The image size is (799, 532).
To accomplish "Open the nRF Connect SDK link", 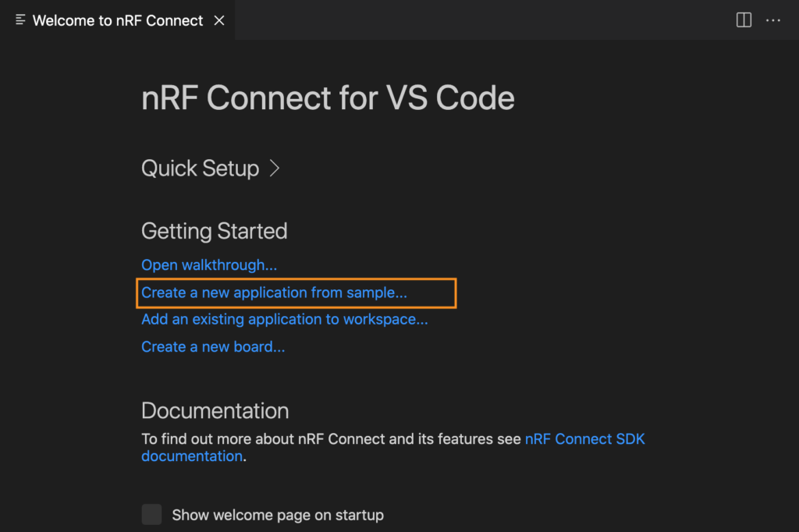I will [x=584, y=439].
